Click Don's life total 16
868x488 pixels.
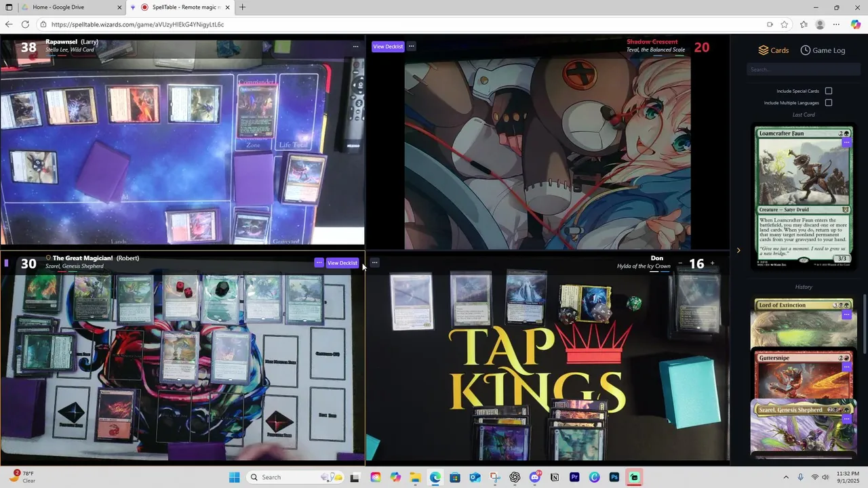(x=696, y=264)
